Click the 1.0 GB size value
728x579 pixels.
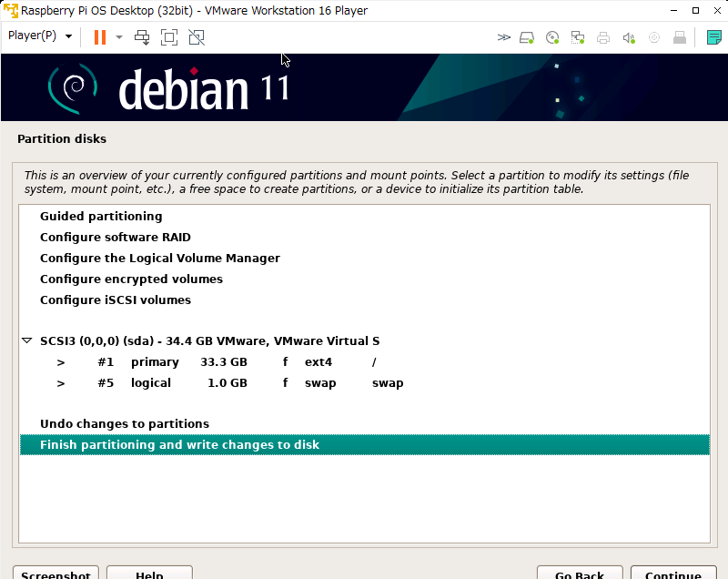point(227,383)
